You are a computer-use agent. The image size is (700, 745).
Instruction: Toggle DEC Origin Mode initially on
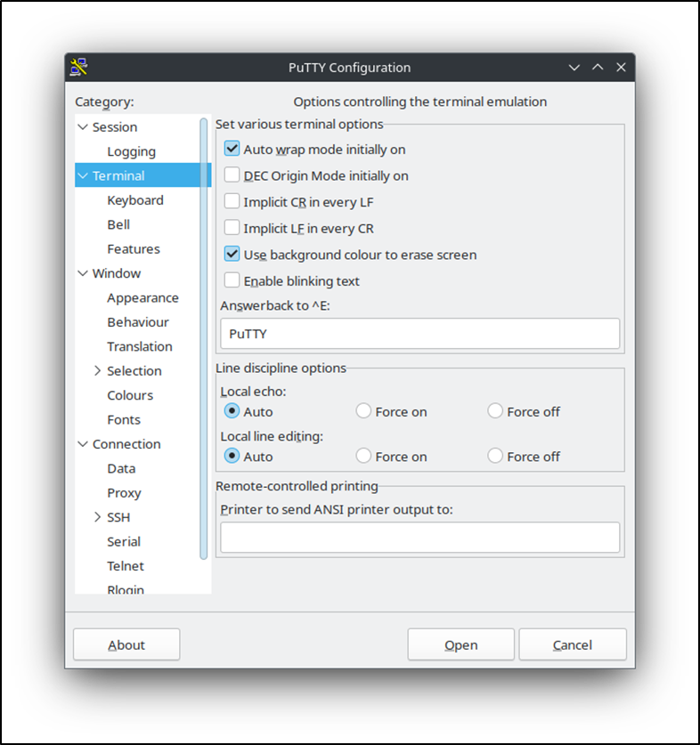point(232,175)
